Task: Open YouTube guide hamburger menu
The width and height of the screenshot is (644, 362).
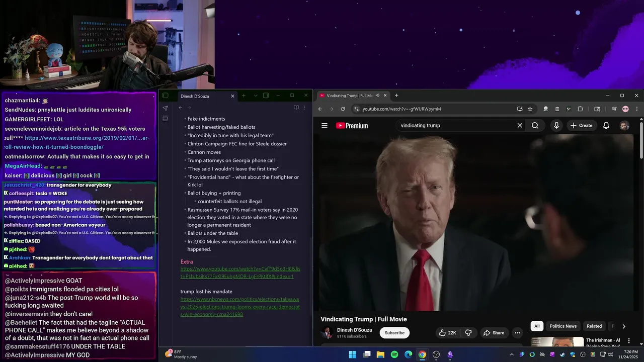Action: (325, 126)
